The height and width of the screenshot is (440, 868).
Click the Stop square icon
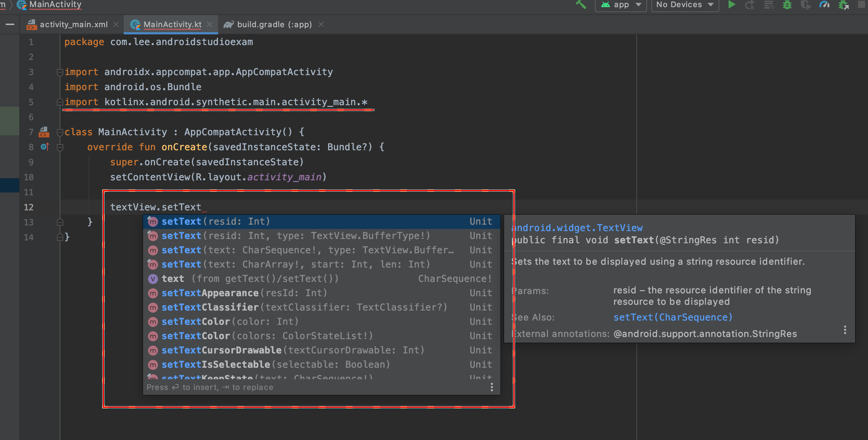(862, 5)
